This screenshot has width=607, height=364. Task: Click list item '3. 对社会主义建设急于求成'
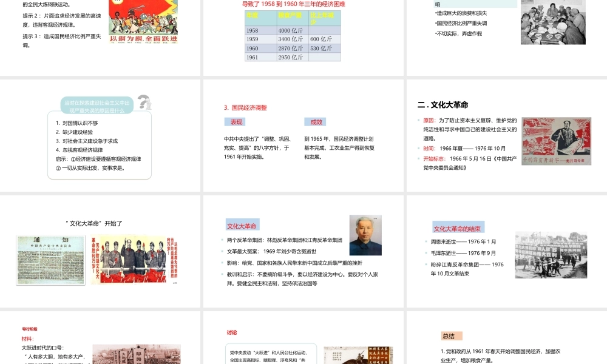[x=87, y=141]
